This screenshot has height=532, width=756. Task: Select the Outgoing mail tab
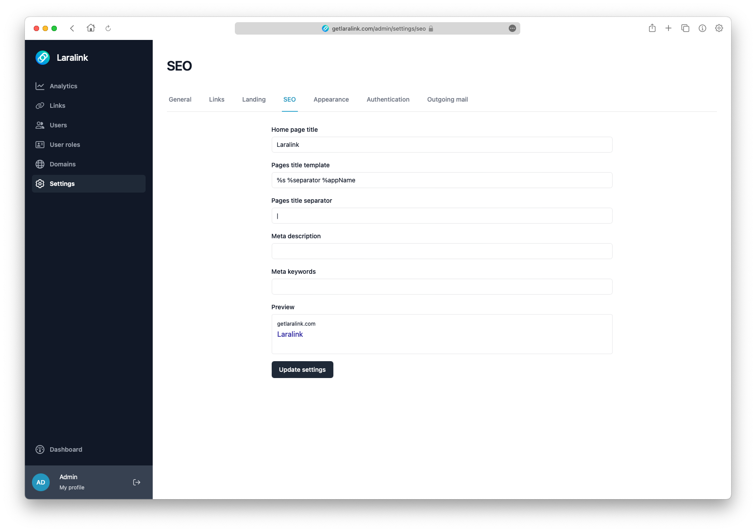pyautogui.click(x=447, y=99)
